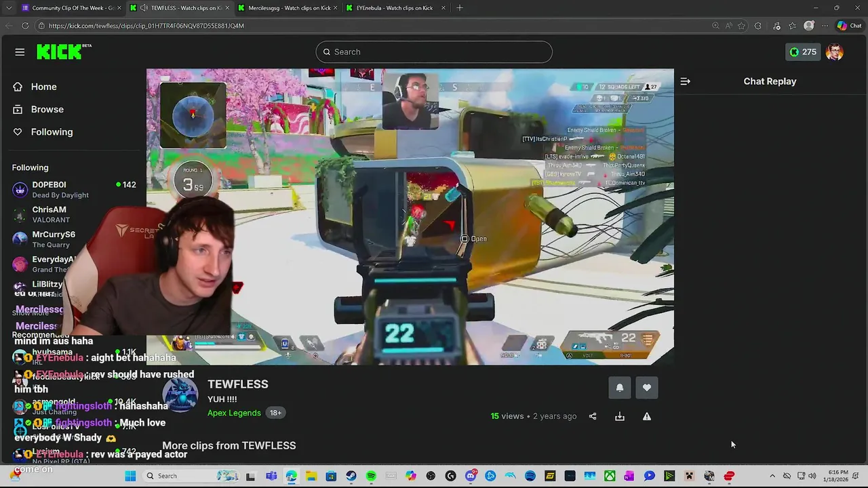Screen dimensions: 868x488
Task: Open MrCurryS6 channel in Following list
Action: coord(73,239)
